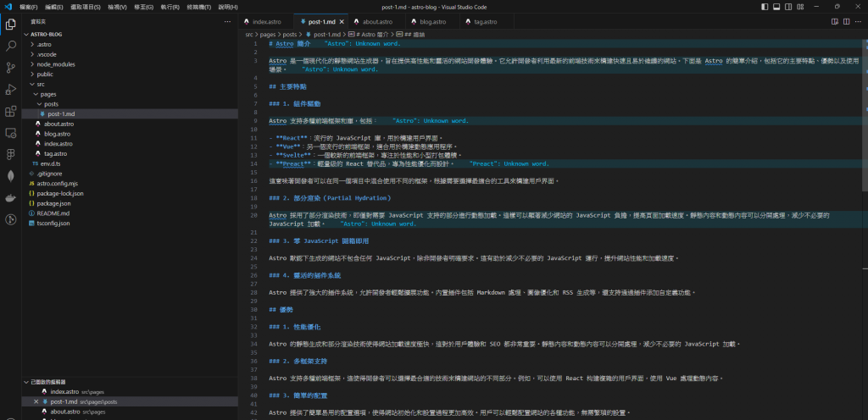
Task: Open the 執行(R) Run menu
Action: [170, 7]
